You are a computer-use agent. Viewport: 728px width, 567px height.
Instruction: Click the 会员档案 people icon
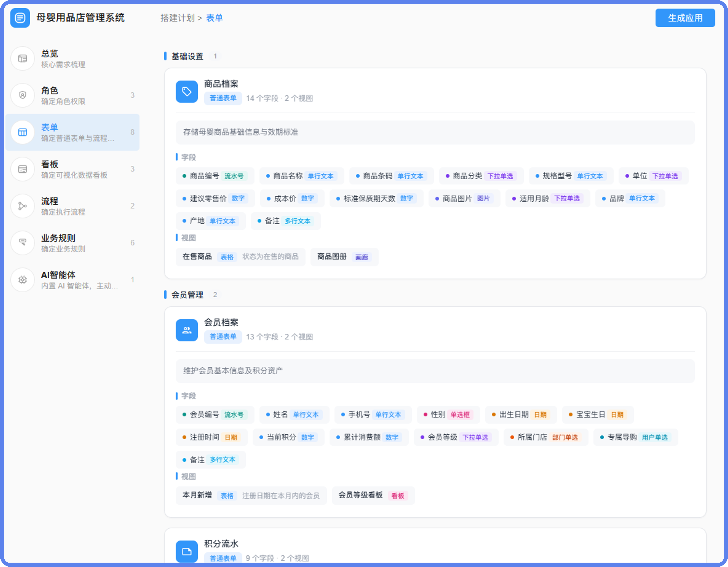tap(187, 330)
